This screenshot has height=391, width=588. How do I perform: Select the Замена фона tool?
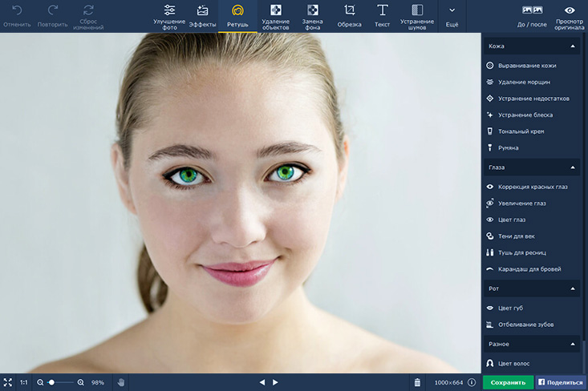[x=312, y=16]
